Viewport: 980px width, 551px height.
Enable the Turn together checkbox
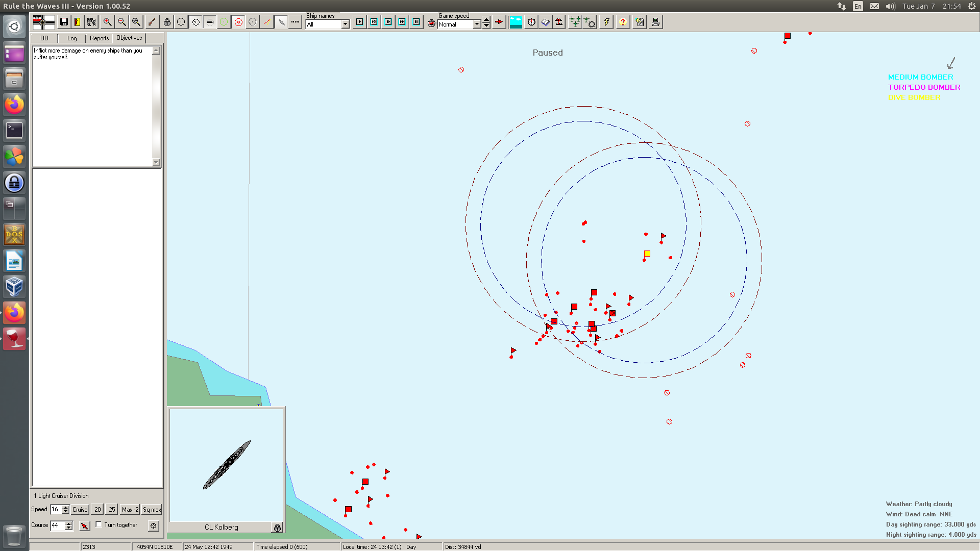click(x=99, y=524)
